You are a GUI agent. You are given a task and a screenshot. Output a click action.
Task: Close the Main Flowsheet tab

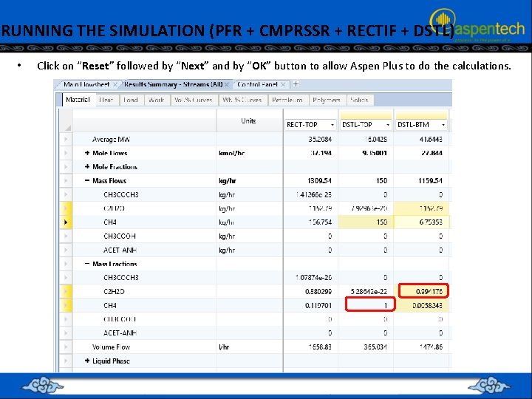tap(115, 84)
